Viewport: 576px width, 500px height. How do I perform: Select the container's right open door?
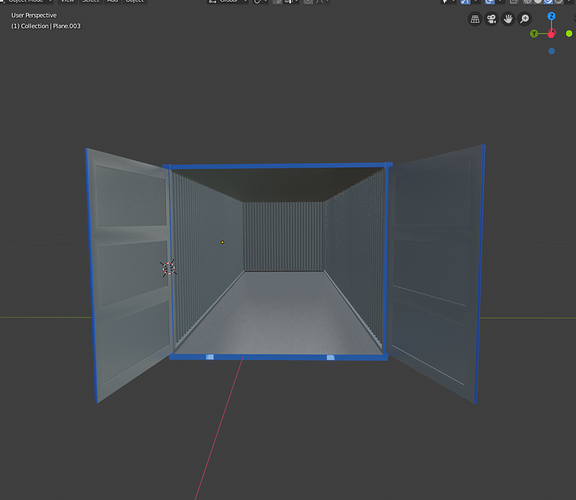click(x=436, y=274)
